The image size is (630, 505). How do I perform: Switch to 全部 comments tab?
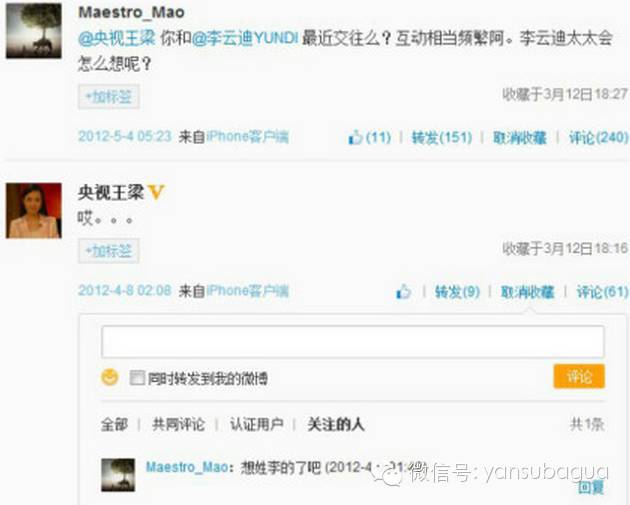coord(114,424)
